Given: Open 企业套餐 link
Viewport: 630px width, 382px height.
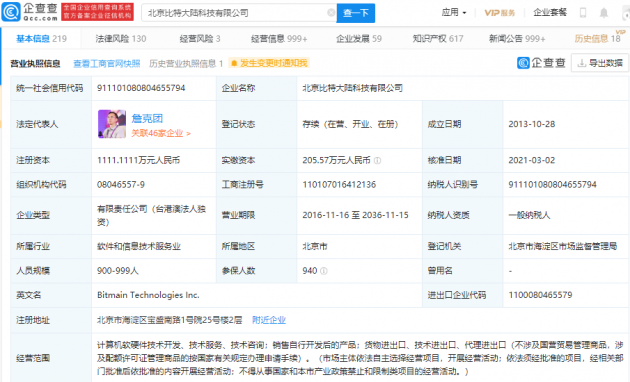Looking at the screenshot, I should click(550, 12).
